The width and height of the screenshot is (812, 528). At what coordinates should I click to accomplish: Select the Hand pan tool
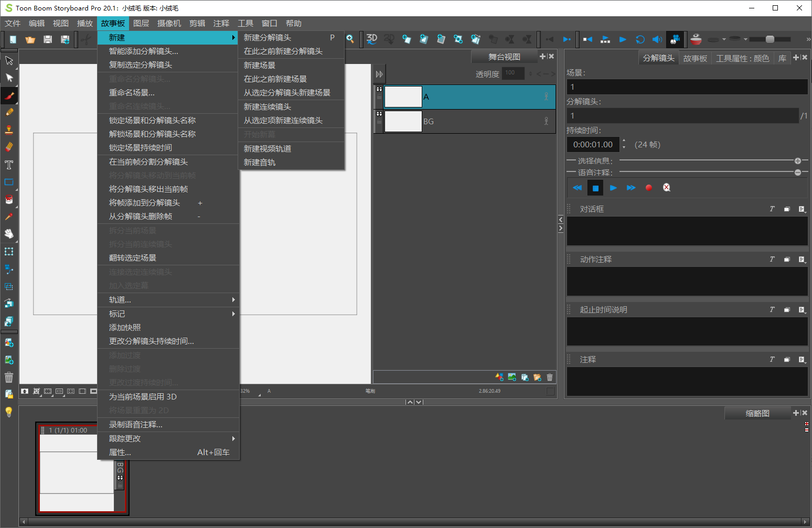pos(9,234)
